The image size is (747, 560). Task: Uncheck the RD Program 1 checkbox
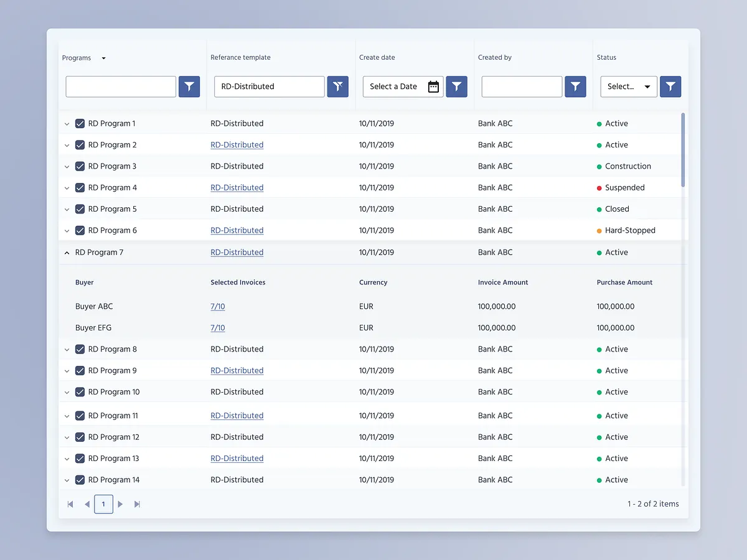click(x=80, y=124)
